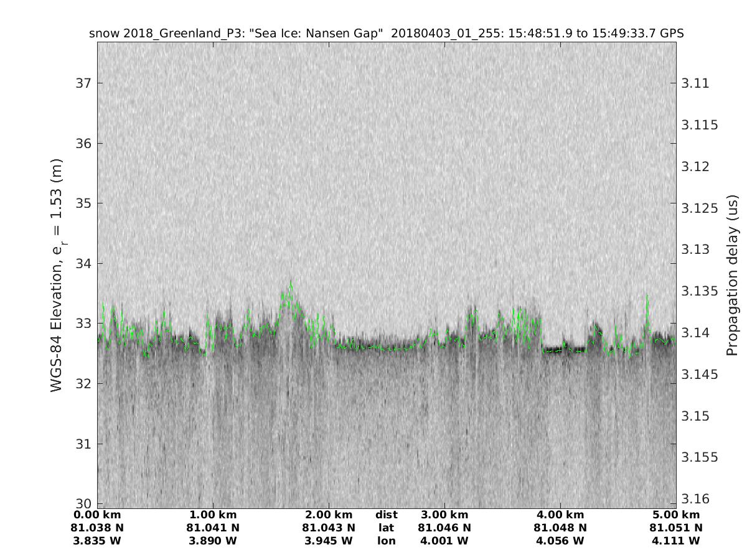Click the 3.16 propagation delay tick label
Viewport: 747px width, 560px height.
click(696, 498)
